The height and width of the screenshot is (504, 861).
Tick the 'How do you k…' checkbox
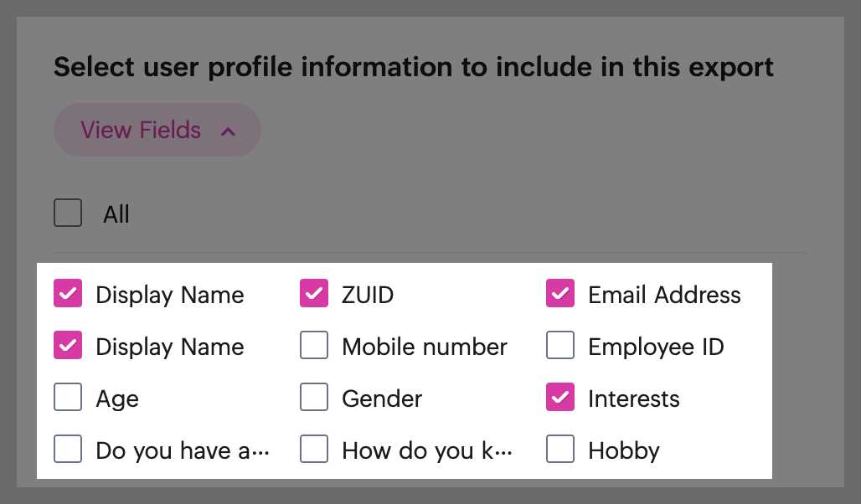click(314, 449)
